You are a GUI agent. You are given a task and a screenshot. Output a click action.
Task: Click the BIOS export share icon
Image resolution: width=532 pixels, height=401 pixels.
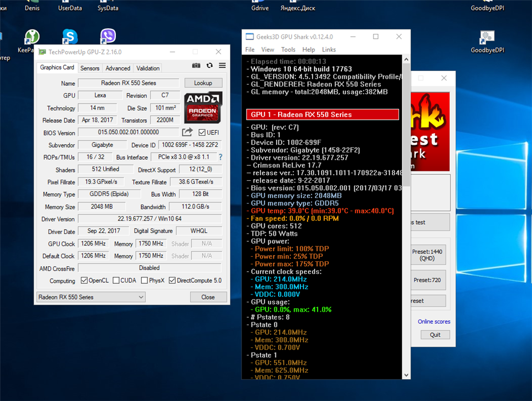click(x=187, y=132)
